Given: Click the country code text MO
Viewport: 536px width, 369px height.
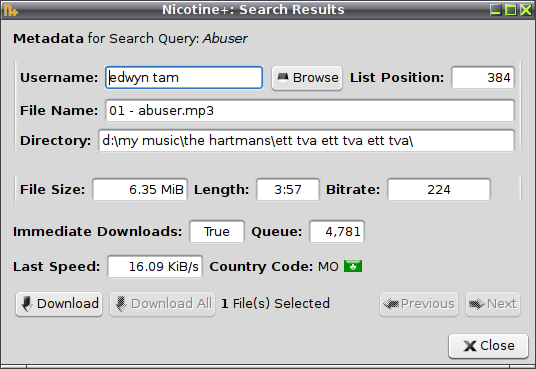Looking at the screenshot, I should tap(328, 266).
